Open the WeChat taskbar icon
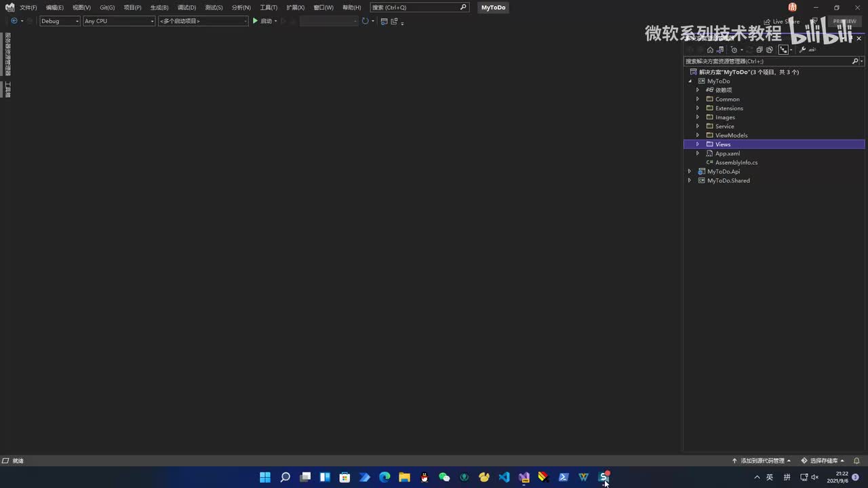868x488 pixels. pyautogui.click(x=444, y=477)
